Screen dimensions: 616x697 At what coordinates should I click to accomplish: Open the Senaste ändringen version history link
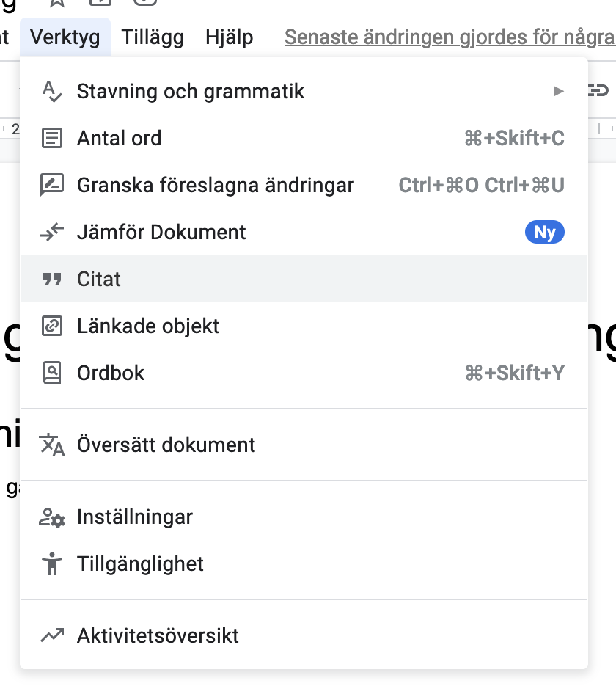[x=450, y=37]
